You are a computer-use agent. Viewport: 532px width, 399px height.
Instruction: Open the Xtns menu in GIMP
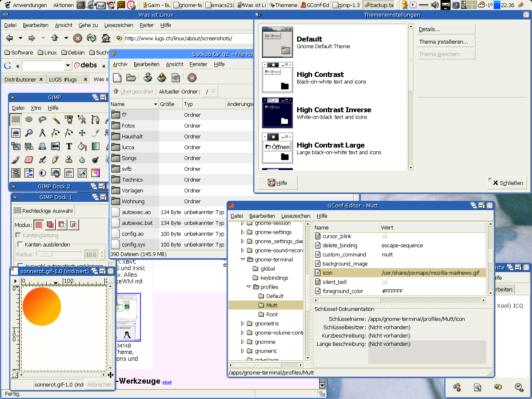(x=36, y=108)
